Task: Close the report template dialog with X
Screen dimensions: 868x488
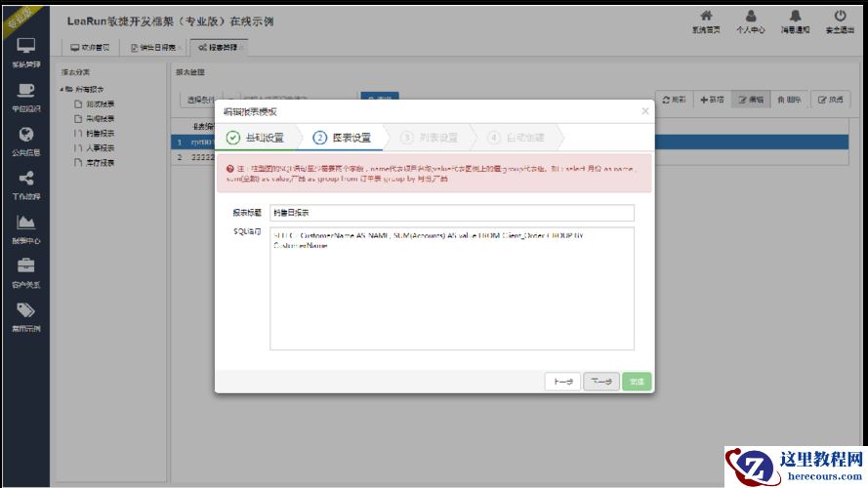Action: pos(645,111)
